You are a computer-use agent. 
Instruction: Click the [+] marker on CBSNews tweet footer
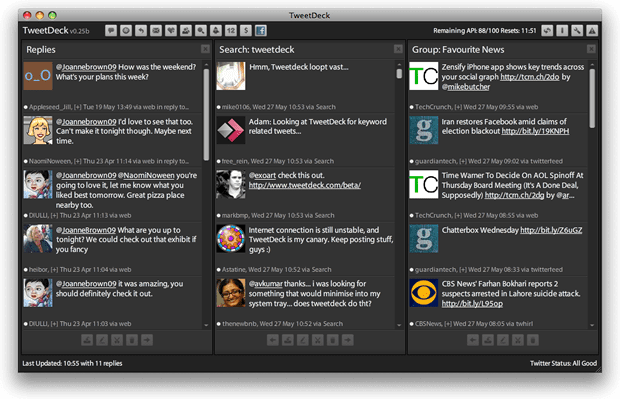[x=448, y=323]
